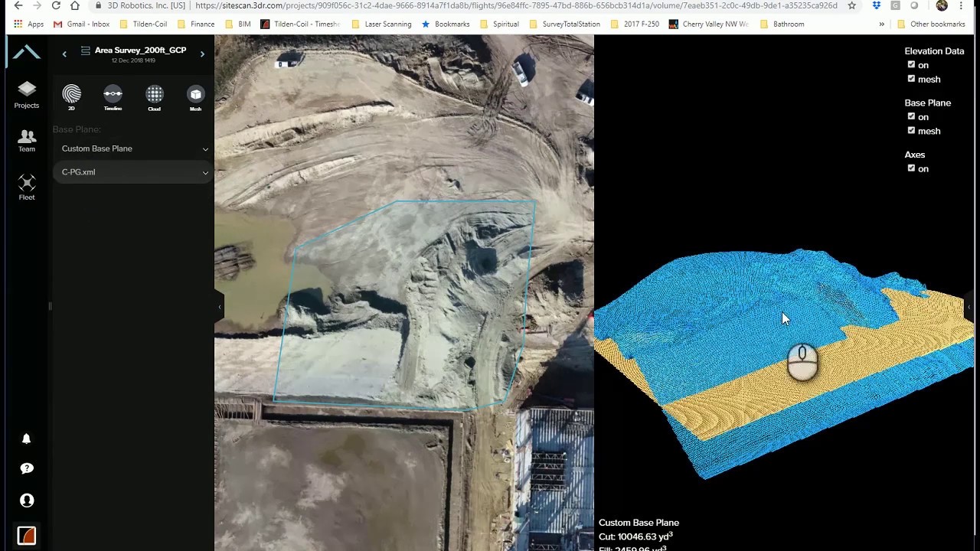Go to next flight with right arrow

(x=202, y=54)
